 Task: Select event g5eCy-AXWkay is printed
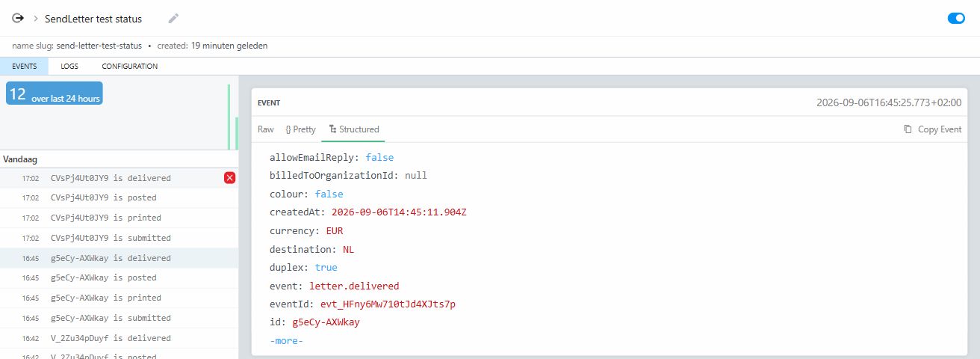pyautogui.click(x=119, y=298)
